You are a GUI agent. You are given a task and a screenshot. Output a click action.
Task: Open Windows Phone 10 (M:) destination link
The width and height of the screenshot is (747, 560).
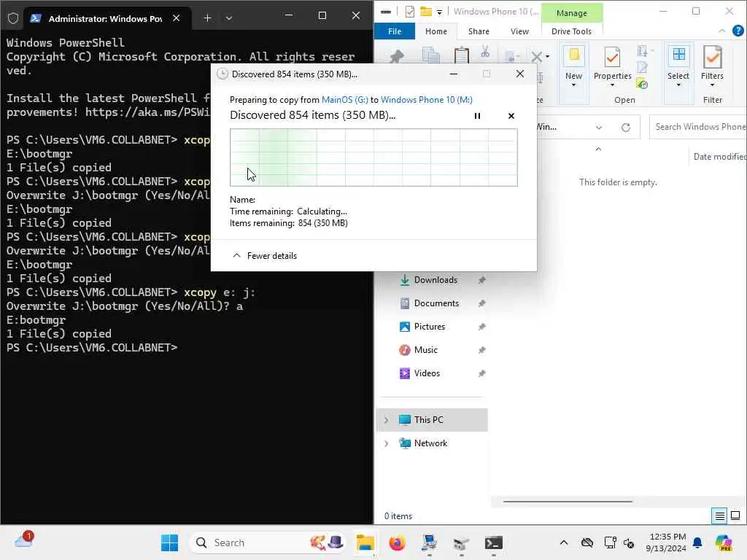point(426,99)
